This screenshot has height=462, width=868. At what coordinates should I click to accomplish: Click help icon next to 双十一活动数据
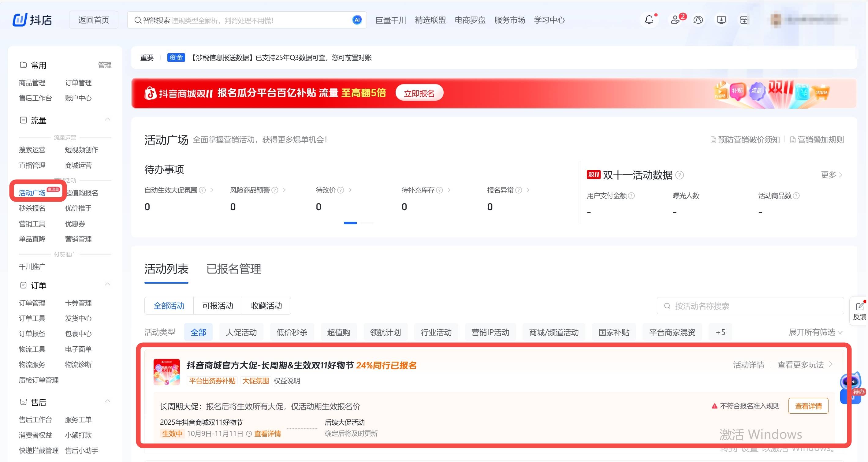(x=680, y=175)
